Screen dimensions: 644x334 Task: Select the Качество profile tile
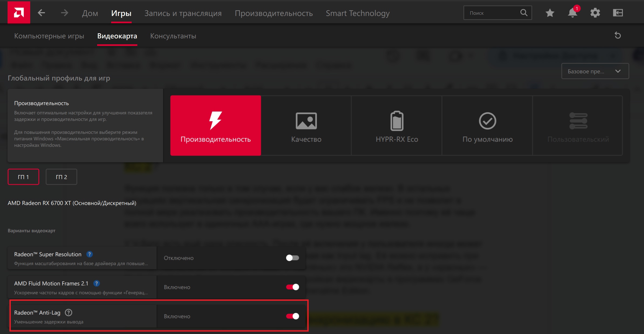click(x=306, y=125)
